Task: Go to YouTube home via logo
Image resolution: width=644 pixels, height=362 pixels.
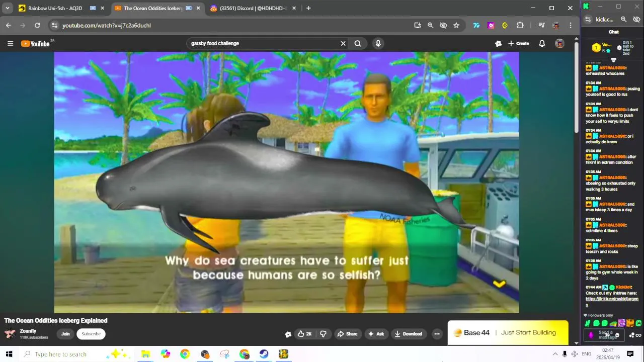Action: 35,44
